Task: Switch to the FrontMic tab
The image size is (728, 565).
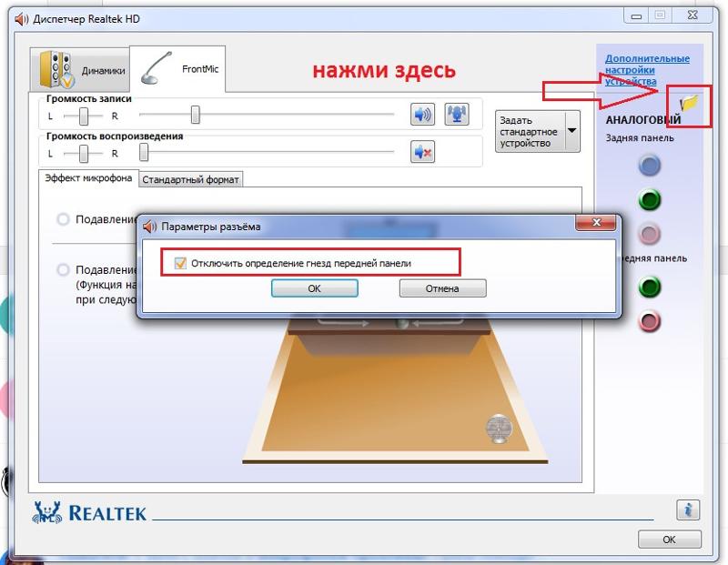Action: click(177, 69)
